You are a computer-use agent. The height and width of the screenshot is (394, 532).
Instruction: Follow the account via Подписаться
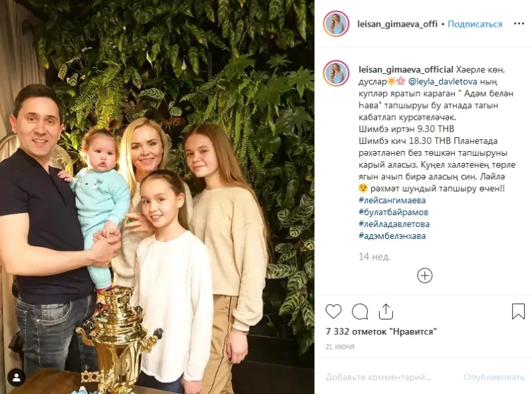[475, 24]
